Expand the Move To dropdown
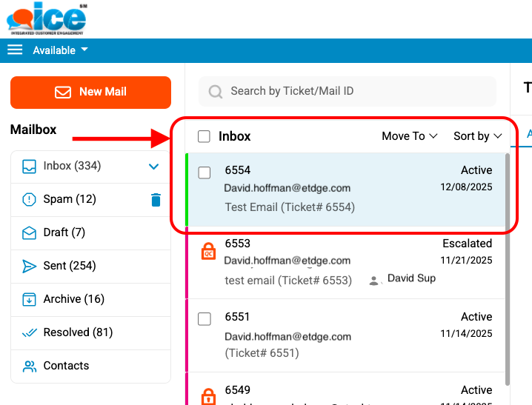The height and width of the screenshot is (405, 532). (x=409, y=136)
